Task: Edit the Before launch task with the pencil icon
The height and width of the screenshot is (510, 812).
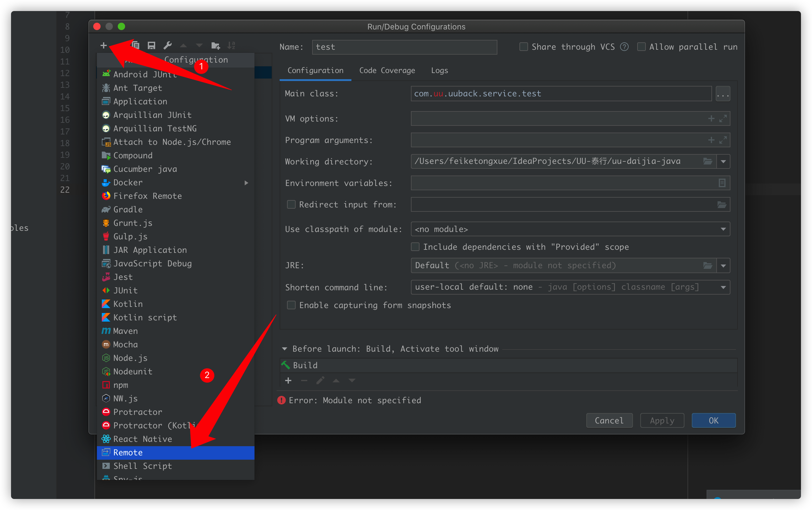Action: pos(320,381)
